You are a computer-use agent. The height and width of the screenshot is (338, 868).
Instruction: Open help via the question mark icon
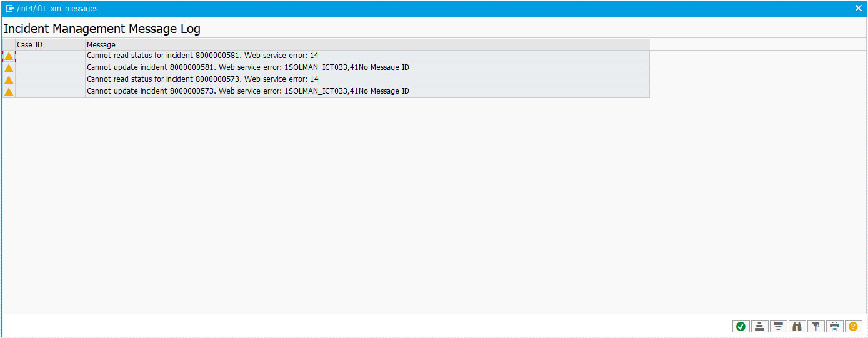[x=853, y=326]
